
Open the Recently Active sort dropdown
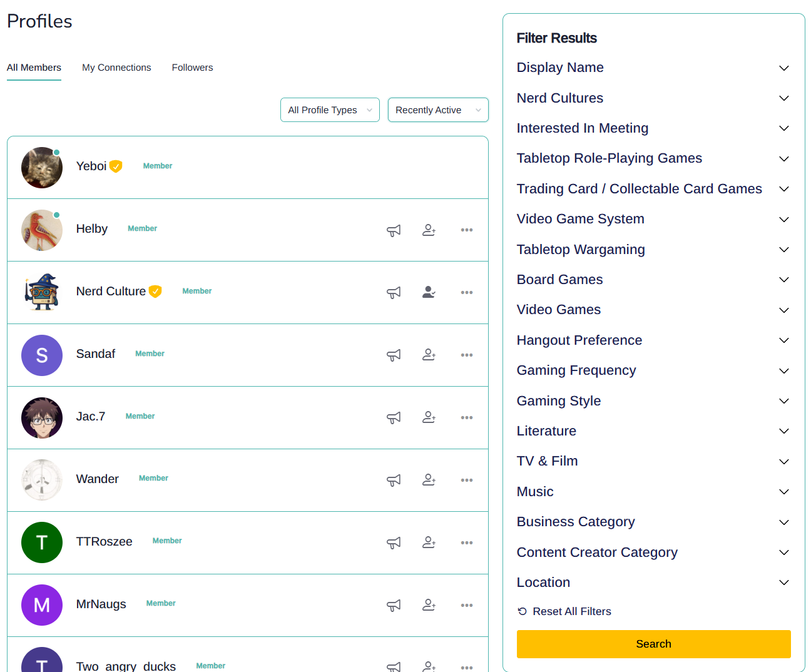pos(437,110)
